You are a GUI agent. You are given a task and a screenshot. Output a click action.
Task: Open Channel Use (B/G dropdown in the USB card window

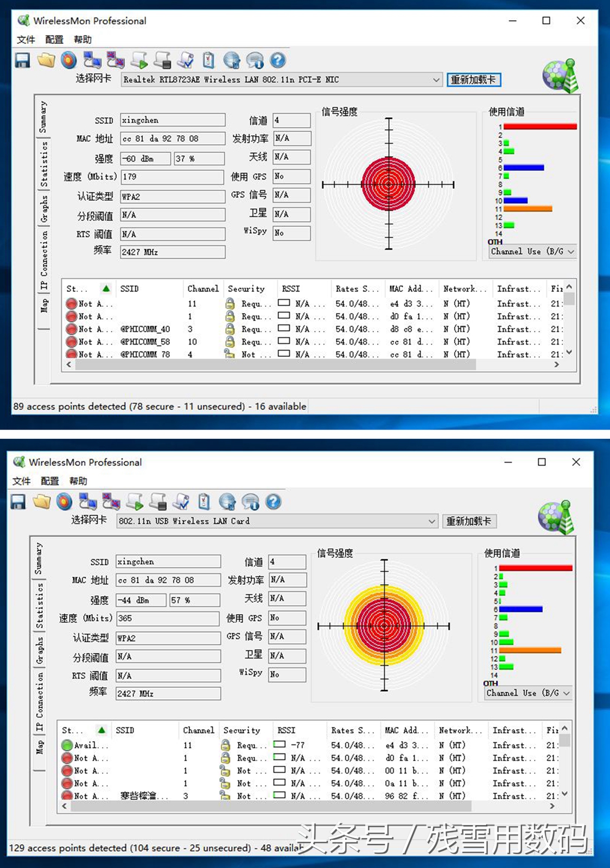[x=528, y=693]
